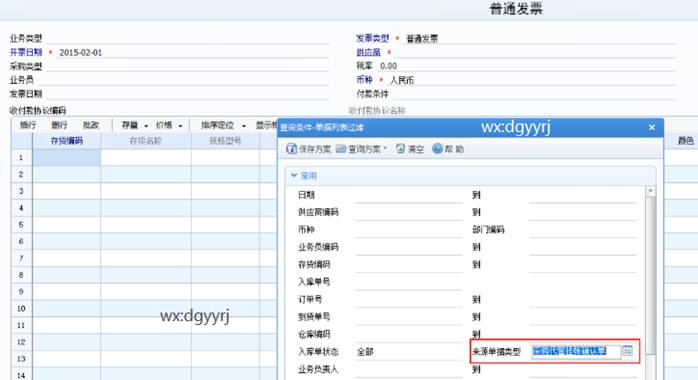The height and width of the screenshot is (380, 698).
Task: Select row 10 header in the grid
Action: coord(21,308)
